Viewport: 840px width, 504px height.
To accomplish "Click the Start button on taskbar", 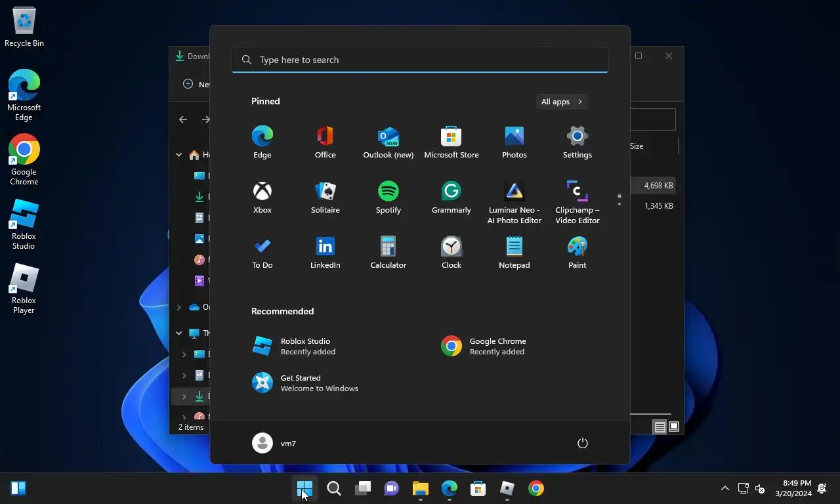I will [304, 488].
